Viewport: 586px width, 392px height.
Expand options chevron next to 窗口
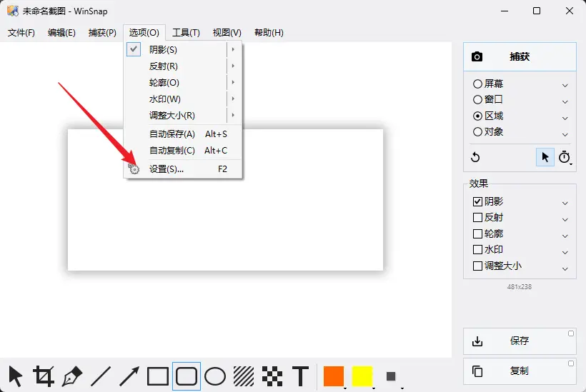565,102
